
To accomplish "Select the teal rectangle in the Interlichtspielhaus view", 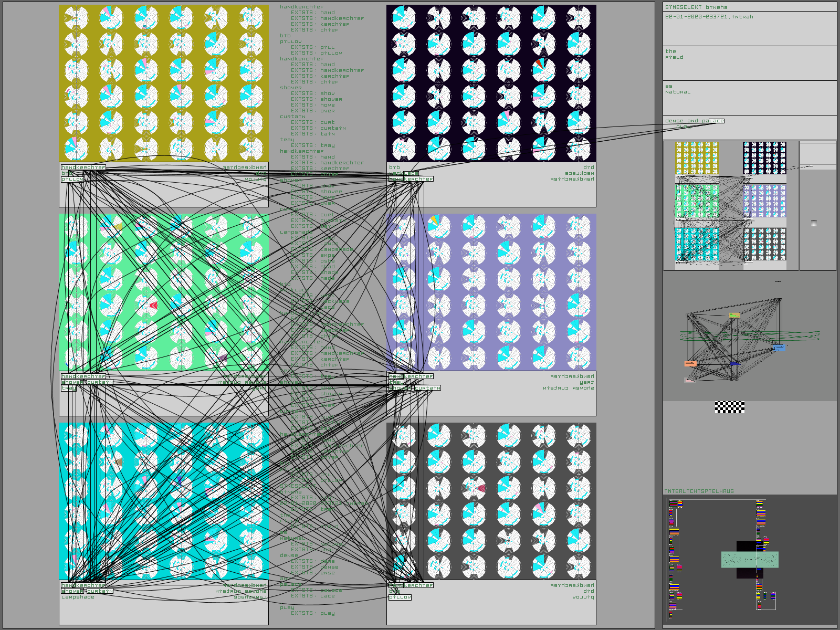I will coord(749,559).
